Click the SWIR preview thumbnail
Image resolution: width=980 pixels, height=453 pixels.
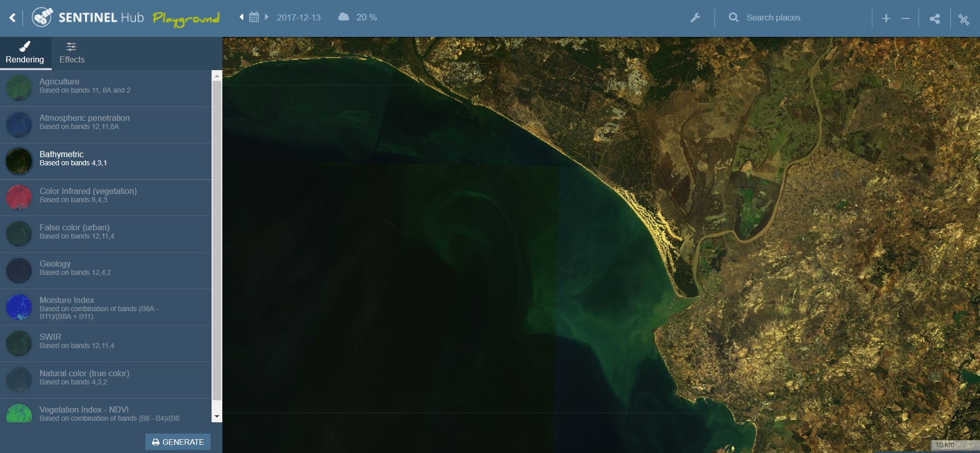pos(19,343)
